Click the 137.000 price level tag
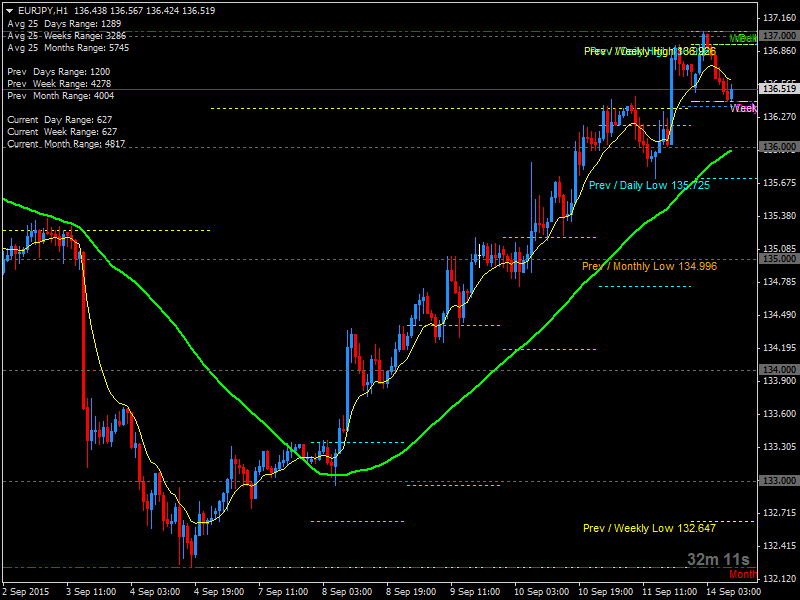 (779, 35)
